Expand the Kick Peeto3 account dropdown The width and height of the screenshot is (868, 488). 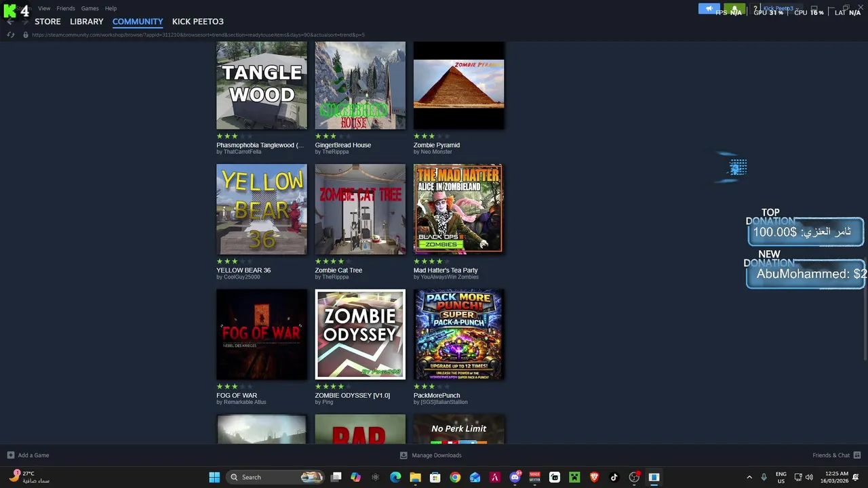[x=780, y=9]
